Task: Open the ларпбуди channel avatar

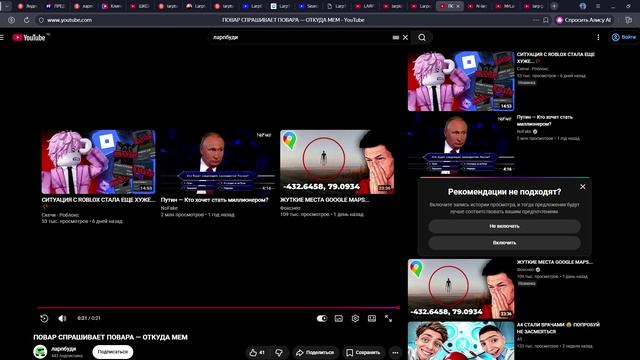Action: tap(40, 351)
